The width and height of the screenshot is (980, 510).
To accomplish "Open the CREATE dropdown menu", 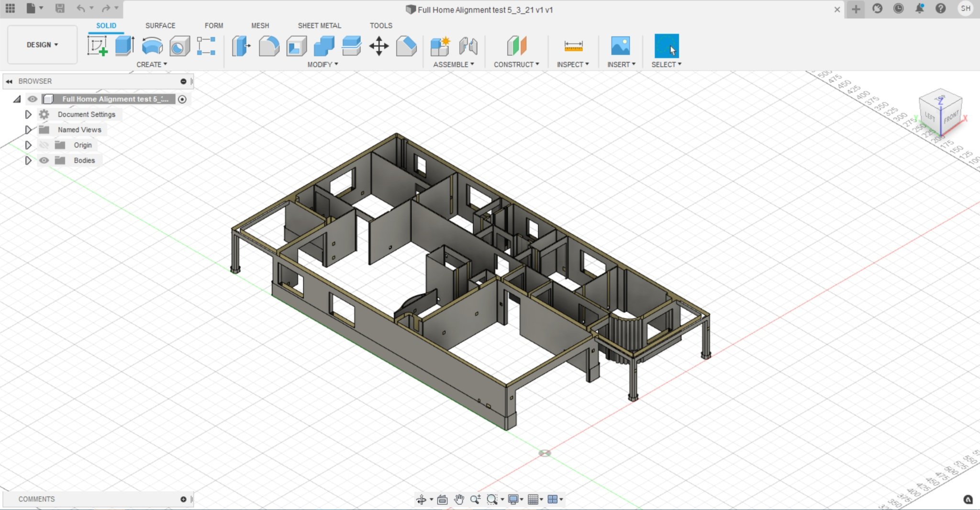I will click(x=152, y=64).
